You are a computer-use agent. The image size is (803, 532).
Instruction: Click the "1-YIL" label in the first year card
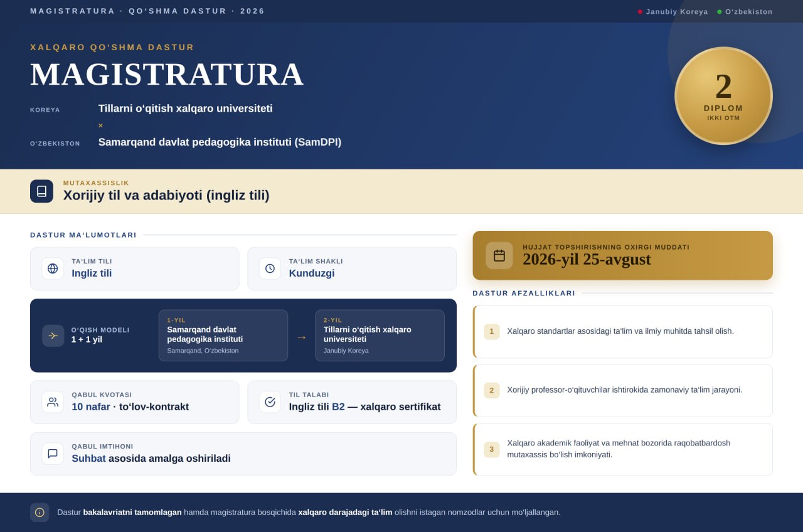176,320
